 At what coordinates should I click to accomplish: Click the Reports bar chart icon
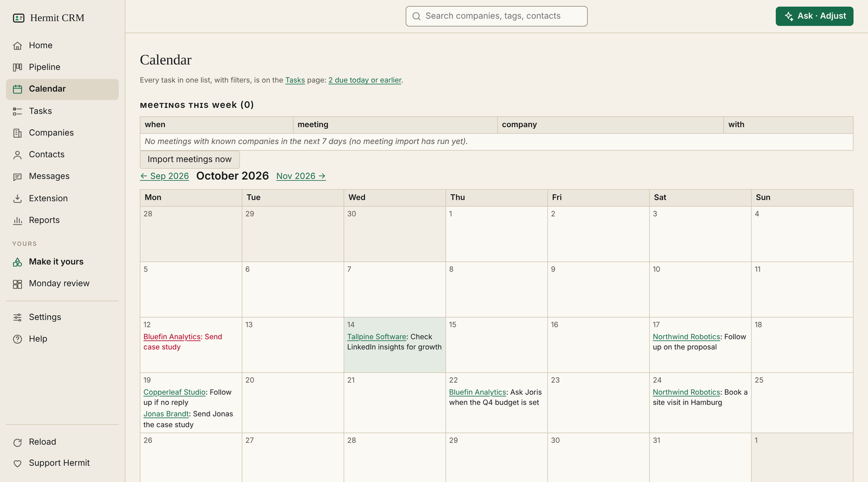(17, 220)
